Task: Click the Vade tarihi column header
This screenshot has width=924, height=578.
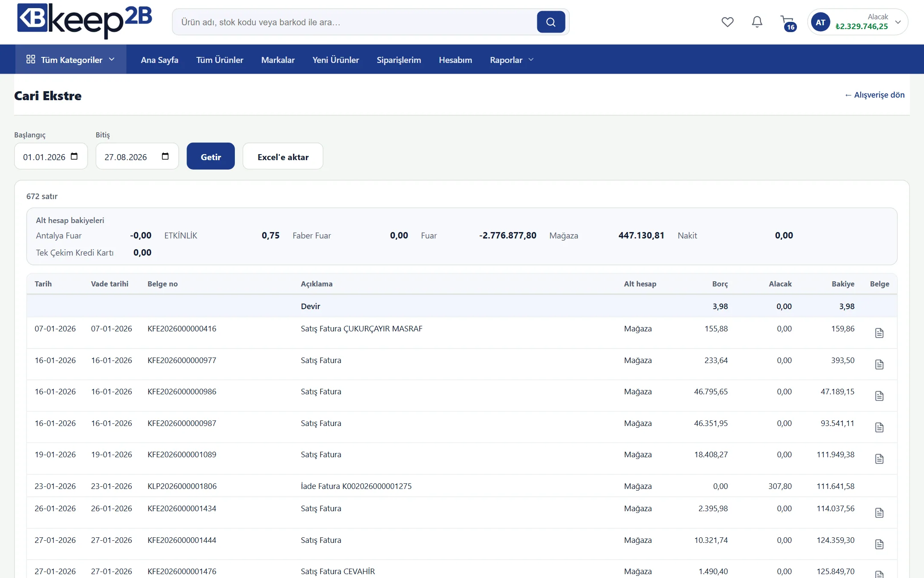Action: pos(110,284)
